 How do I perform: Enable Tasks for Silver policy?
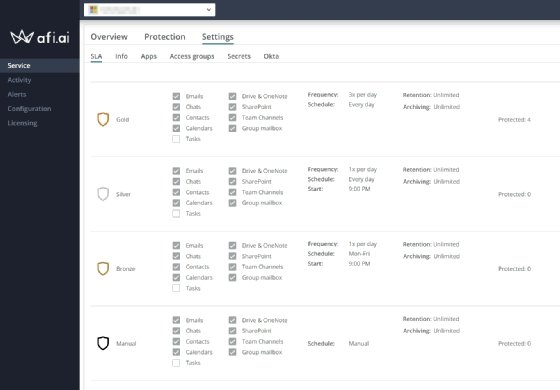pyautogui.click(x=176, y=214)
